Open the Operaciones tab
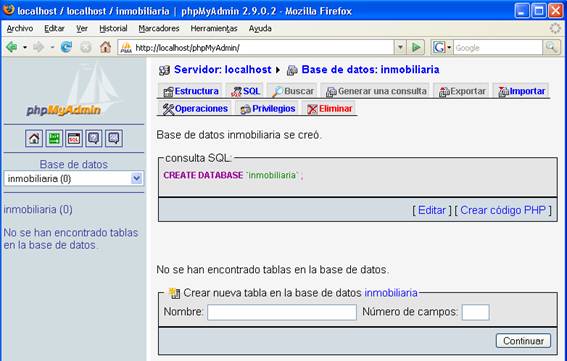This screenshot has height=361, width=567. 195,109
